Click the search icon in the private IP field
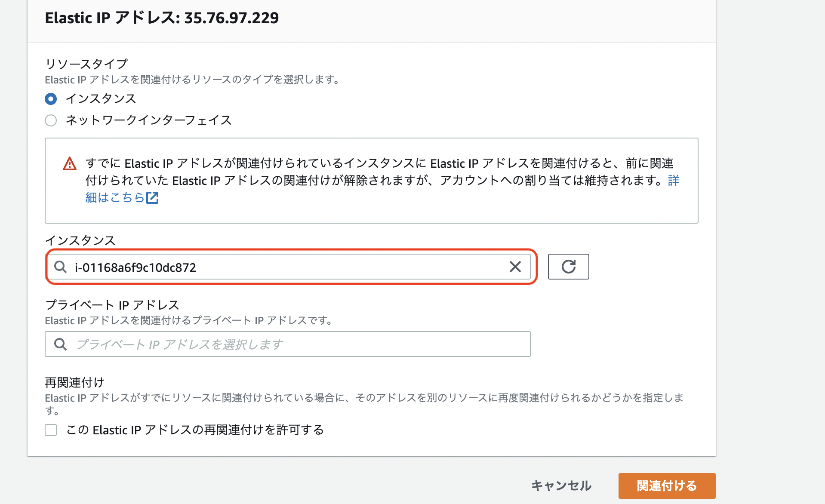This screenshot has width=825, height=504. 60,344
